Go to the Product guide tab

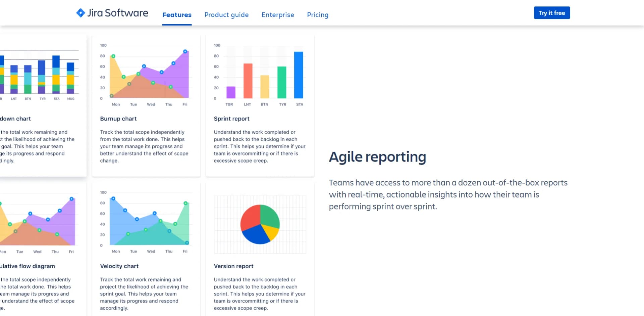[x=226, y=15]
